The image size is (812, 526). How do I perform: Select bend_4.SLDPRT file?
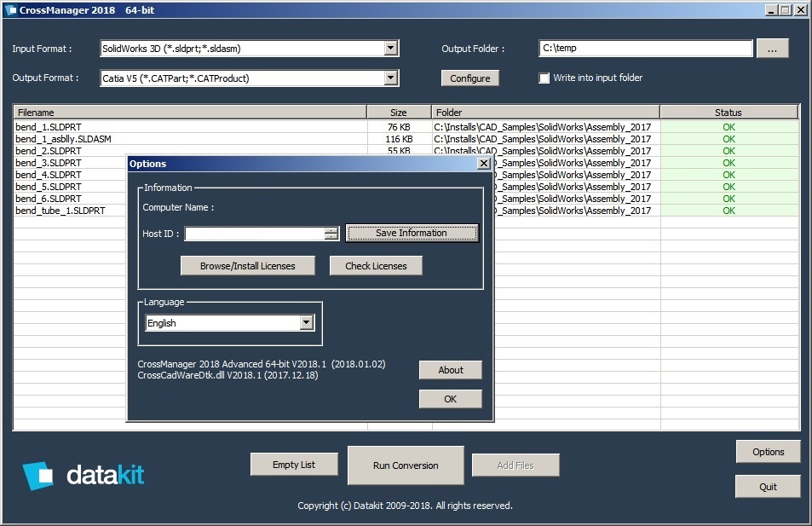49,175
